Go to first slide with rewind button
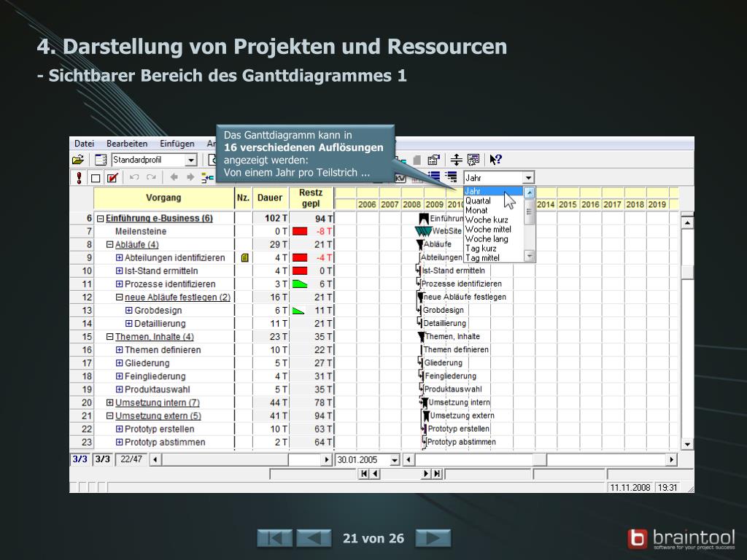Image resolution: width=747 pixels, height=560 pixels. pos(275,539)
